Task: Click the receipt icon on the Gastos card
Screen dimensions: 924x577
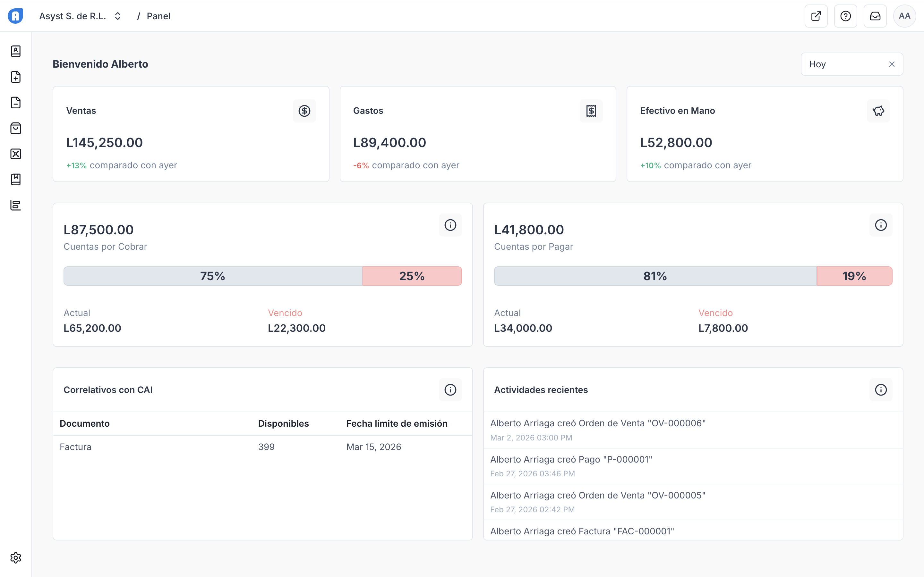Action: [591, 111]
